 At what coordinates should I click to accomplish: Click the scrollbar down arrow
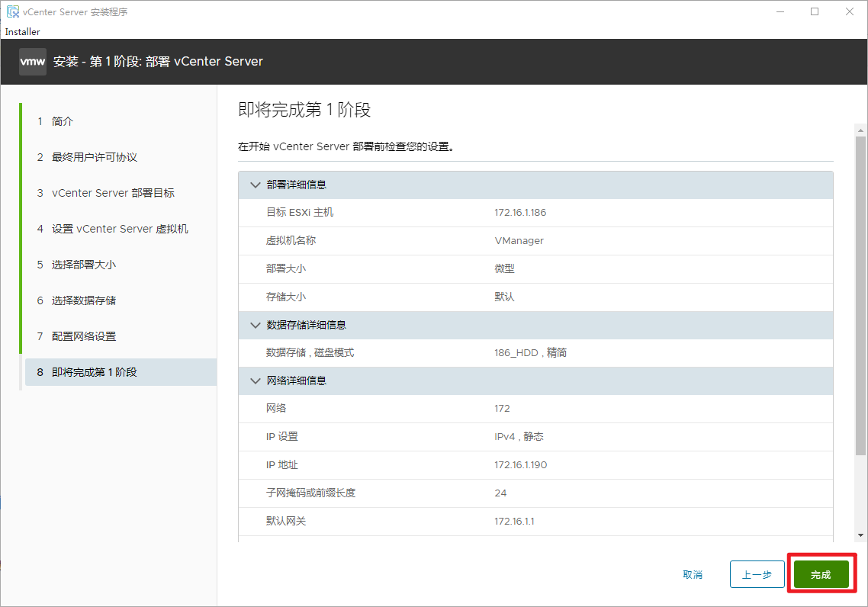click(x=861, y=535)
